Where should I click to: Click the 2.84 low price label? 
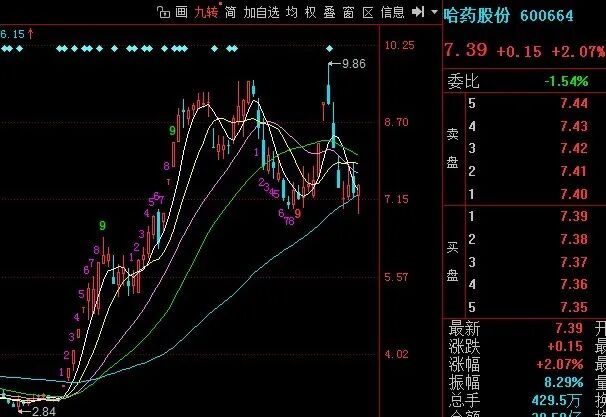click(x=44, y=411)
